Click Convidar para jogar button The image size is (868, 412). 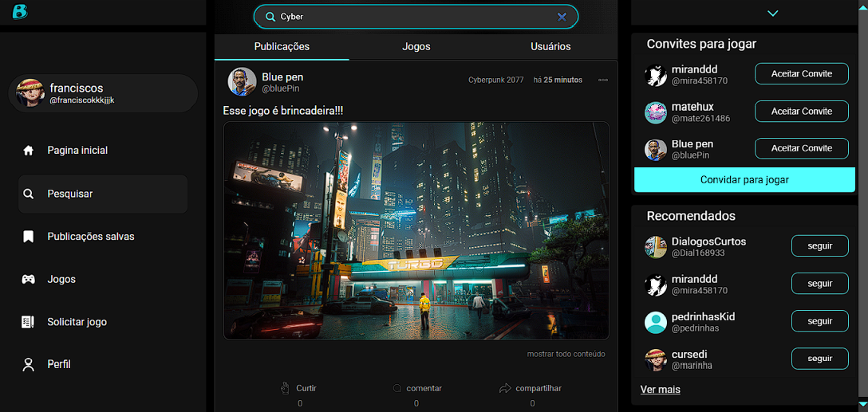744,180
